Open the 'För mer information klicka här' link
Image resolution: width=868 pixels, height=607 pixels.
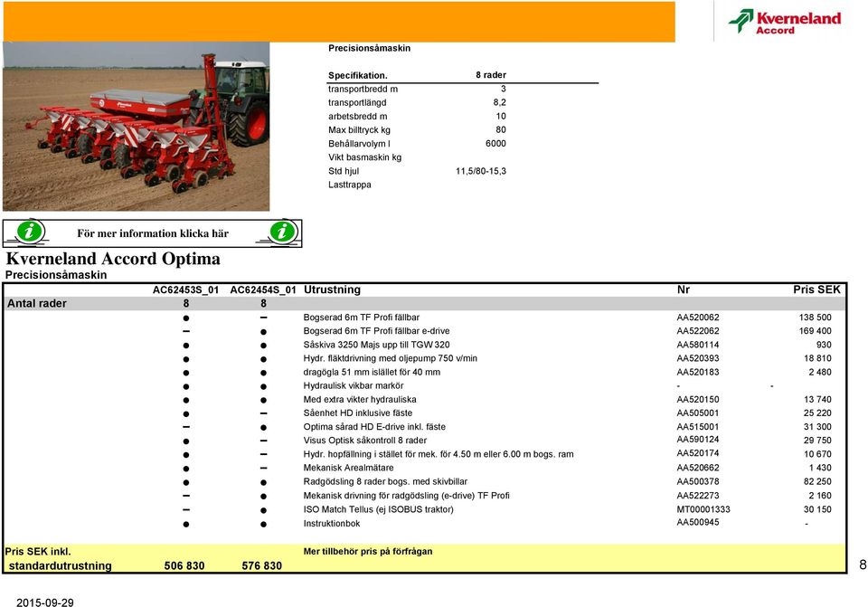point(153,233)
